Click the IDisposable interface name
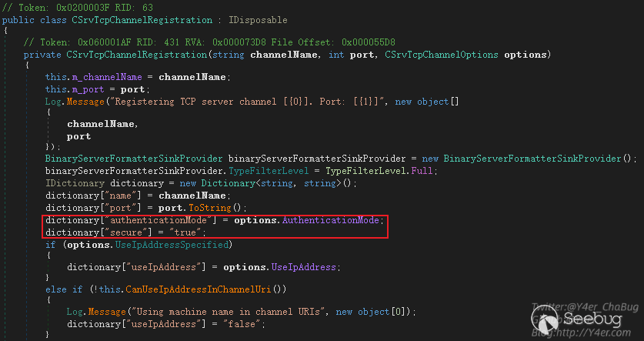The height and width of the screenshot is (341, 644). [x=258, y=20]
